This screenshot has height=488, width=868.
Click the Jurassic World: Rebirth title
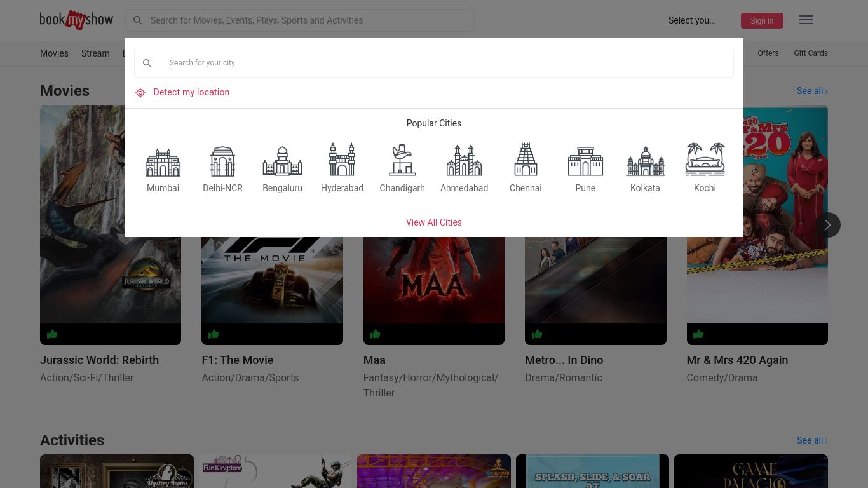[x=99, y=360]
